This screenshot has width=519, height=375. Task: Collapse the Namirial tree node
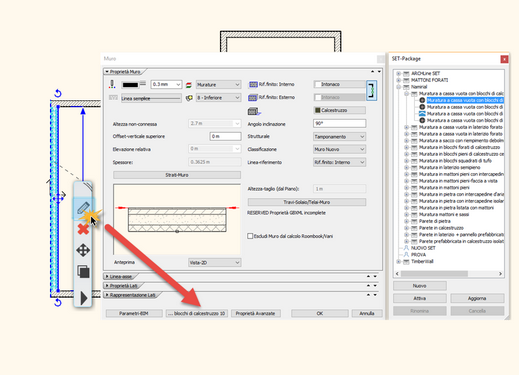coord(398,87)
